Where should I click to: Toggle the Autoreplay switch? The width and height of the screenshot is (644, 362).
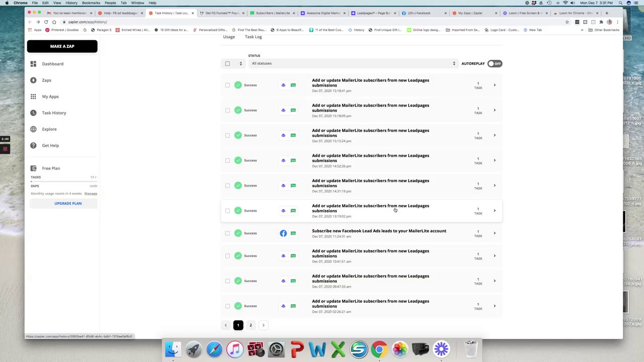(495, 63)
